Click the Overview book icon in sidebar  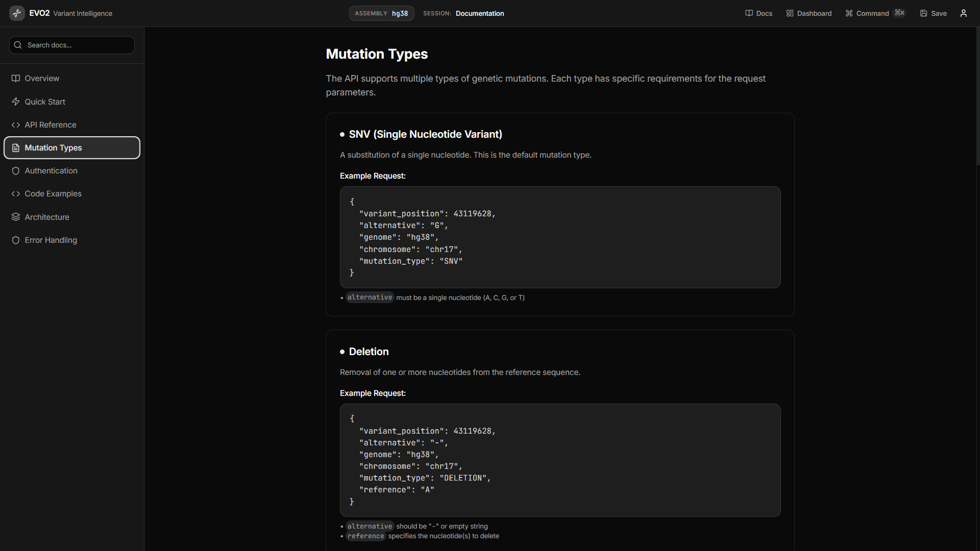(16, 79)
